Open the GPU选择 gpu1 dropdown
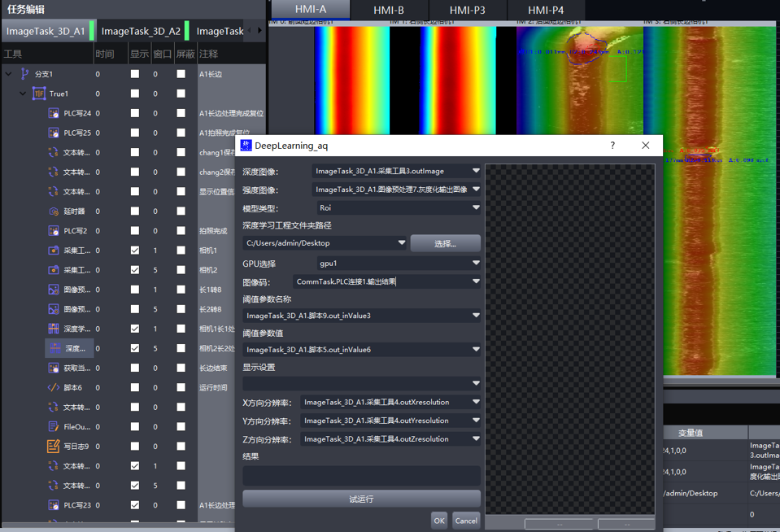 399,264
